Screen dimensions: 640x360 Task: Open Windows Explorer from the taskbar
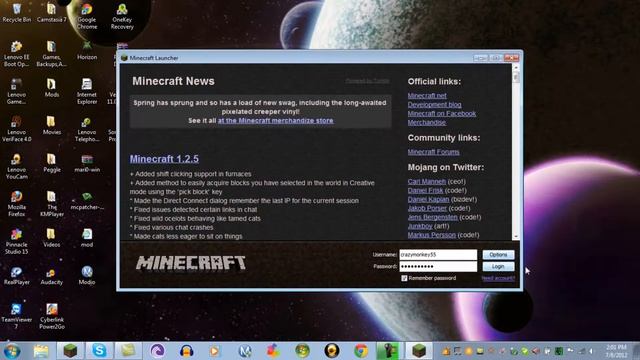pos(41,351)
